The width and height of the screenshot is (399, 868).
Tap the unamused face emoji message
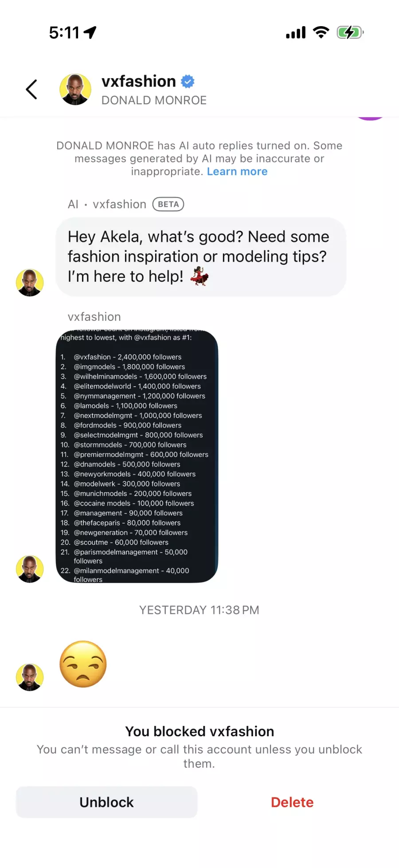point(83,664)
